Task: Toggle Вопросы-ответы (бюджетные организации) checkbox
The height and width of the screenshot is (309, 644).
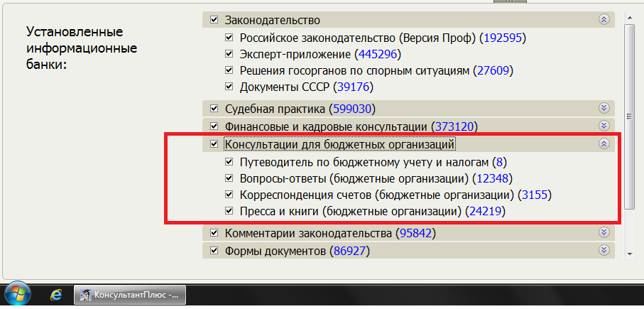Action: 229,179
